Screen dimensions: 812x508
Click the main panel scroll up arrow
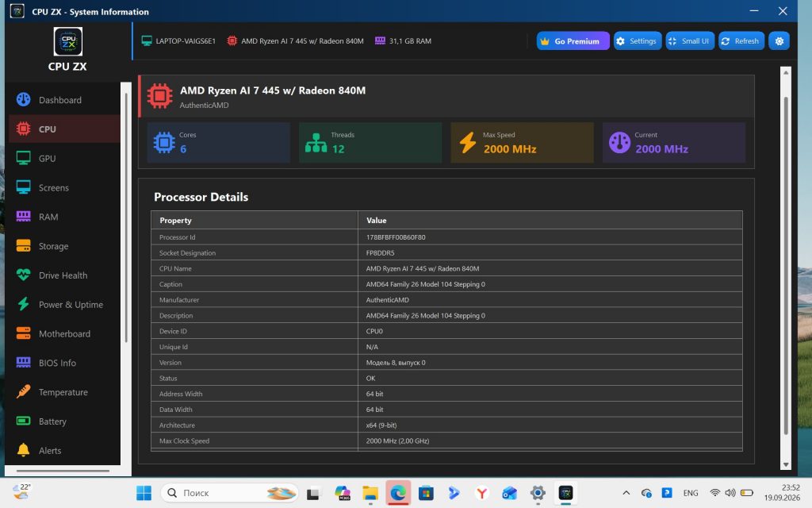pos(786,72)
